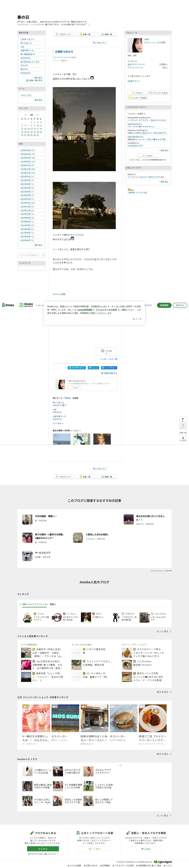
Task: View the night portrait photo by the river
Action: coord(84,129)
